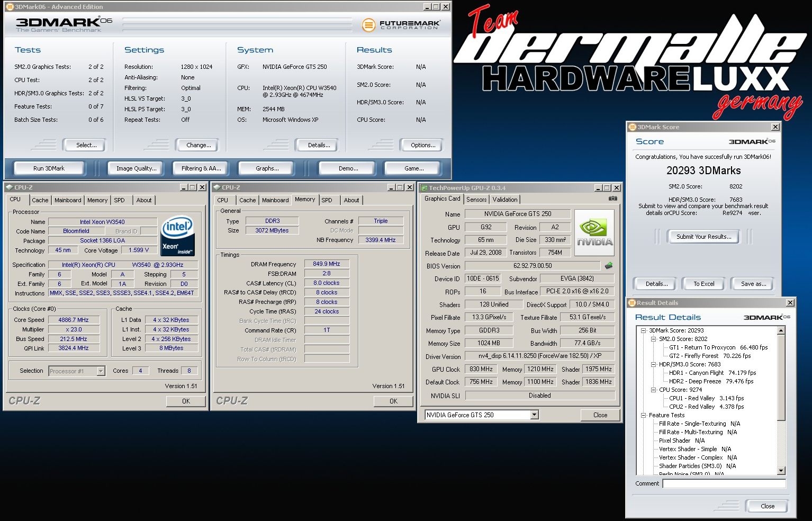The image size is (812, 521).
Task: Collapse the CPU Score 9274 node
Action: point(654,390)
